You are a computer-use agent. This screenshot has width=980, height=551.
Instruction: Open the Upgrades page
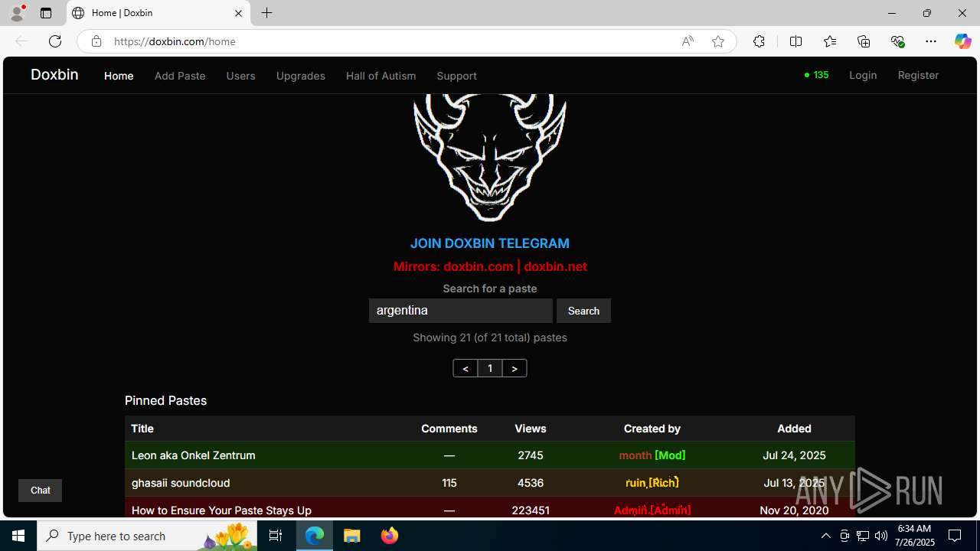coord(300,76)
